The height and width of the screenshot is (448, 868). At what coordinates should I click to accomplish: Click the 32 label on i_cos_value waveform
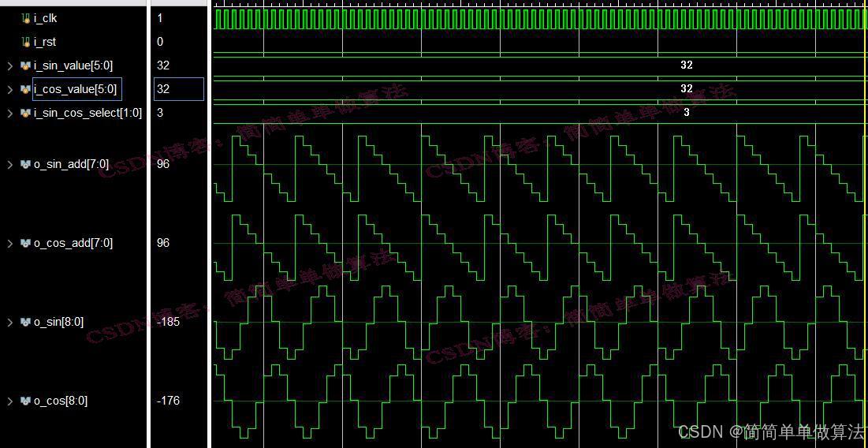(687, 88)
